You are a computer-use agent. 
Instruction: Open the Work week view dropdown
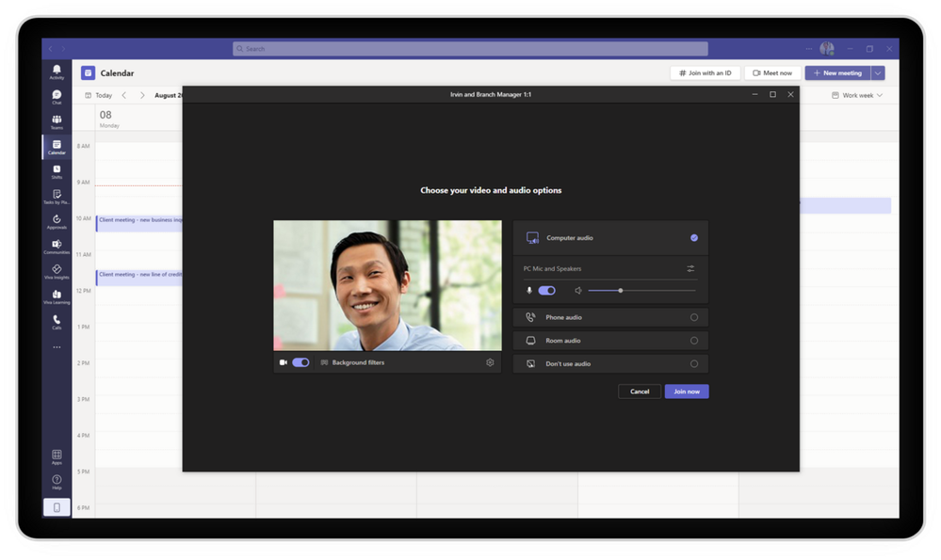pos(857,95)
